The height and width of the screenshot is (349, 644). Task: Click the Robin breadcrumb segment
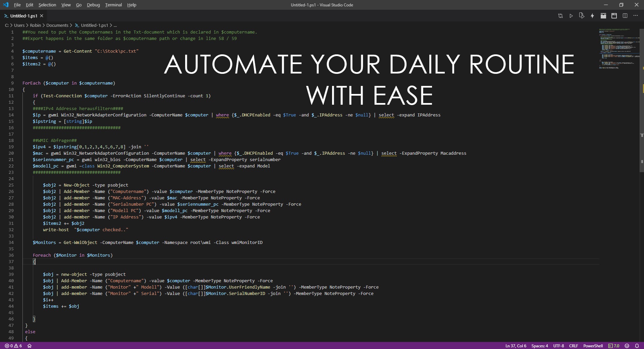pyautogui.click(x=35, y=25)
